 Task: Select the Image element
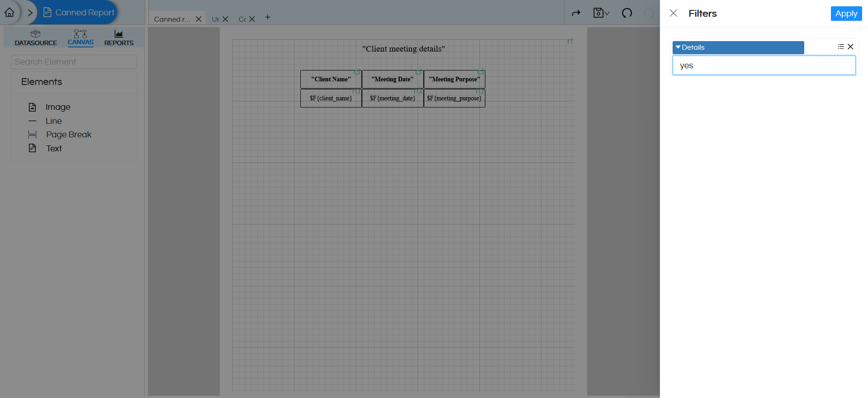[58, 107]
